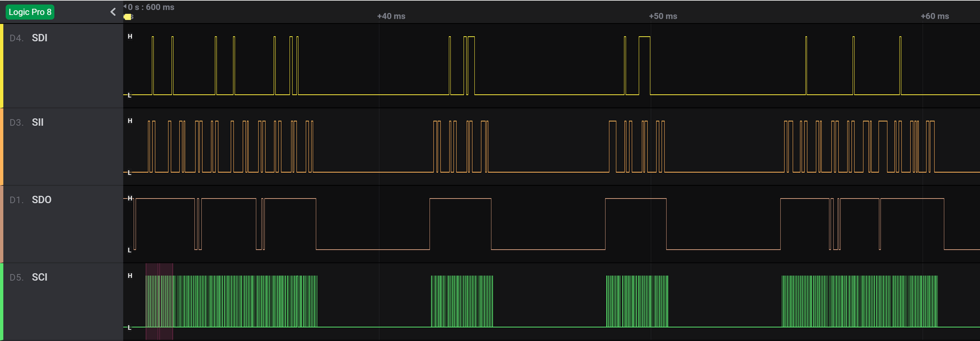Click the D4. channel number
This screenshot has width=980, height=341.
pyautogui.click(x=16, y=38)
